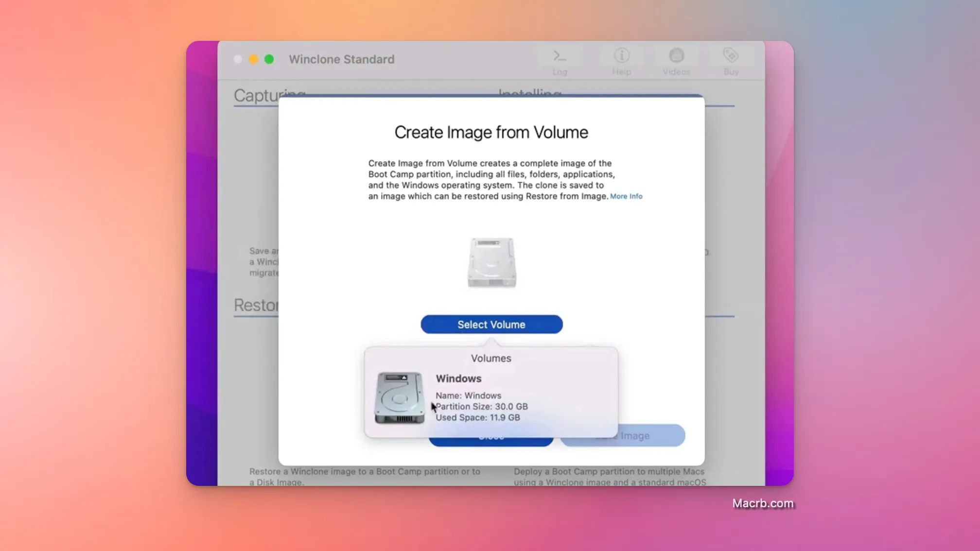Viewport: 980px width, 551px height.
Task: Click the partially hidden Close button
Action: [491, 440]
